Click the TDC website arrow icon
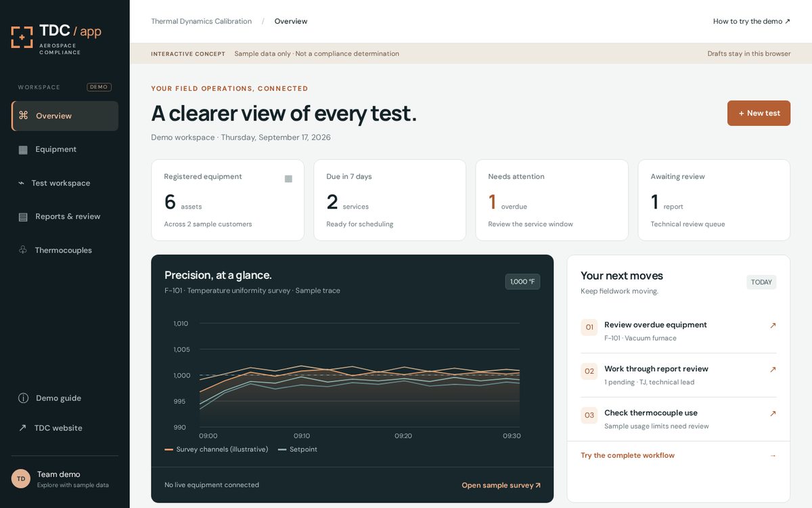Image resolution: width=812 pixels, height=508 pixels. (22, 428)
